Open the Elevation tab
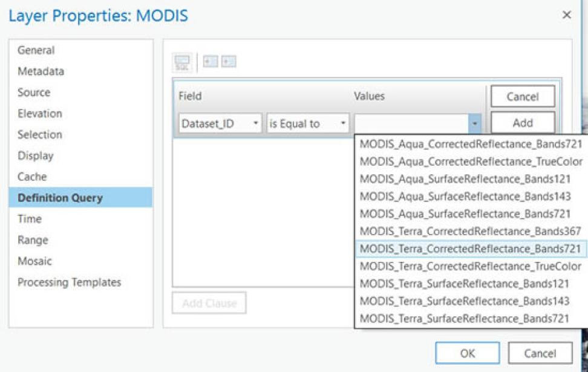 click(80, 113)
